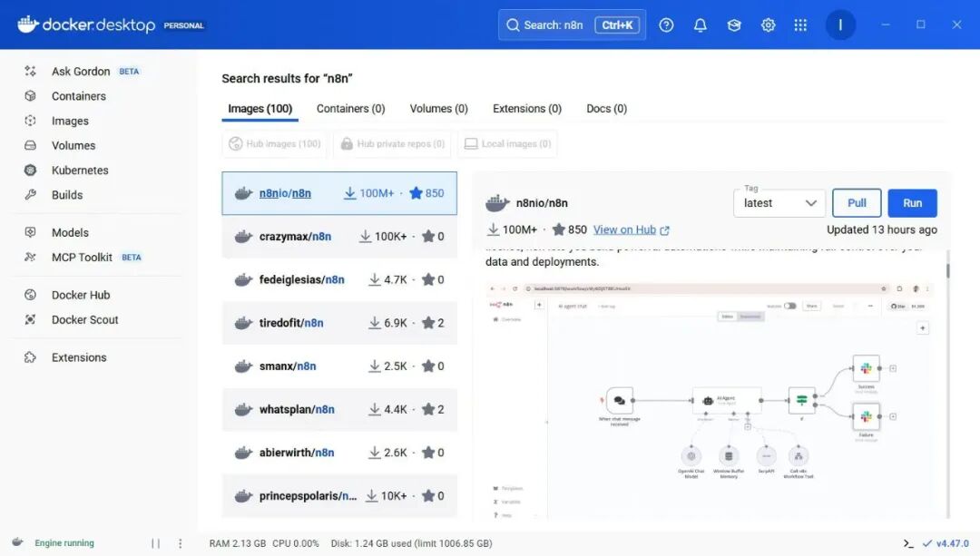Open the apps grid icon in header
Image resolution: width=980 pixels, height=556 pixels.
(x=800, y=25)
